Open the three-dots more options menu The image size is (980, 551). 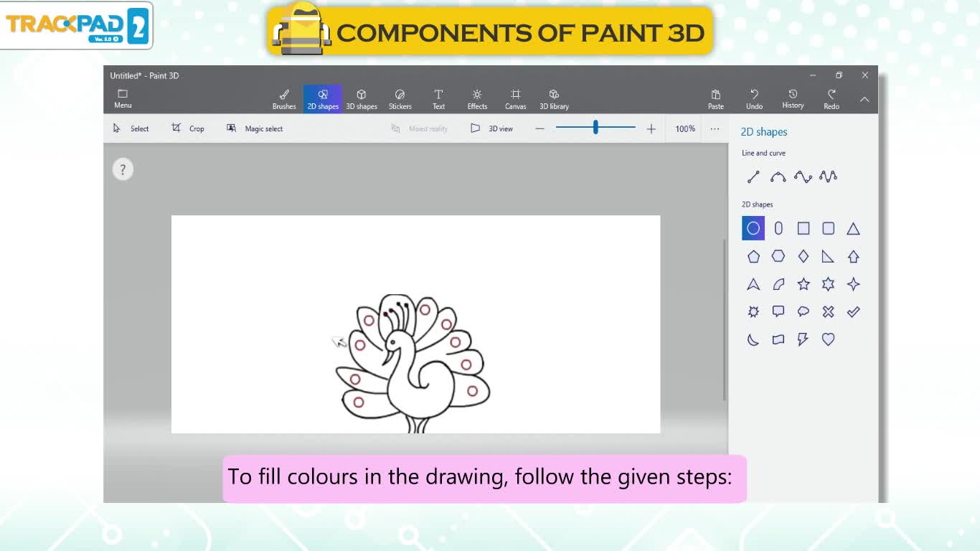click(x=715, y=128)
